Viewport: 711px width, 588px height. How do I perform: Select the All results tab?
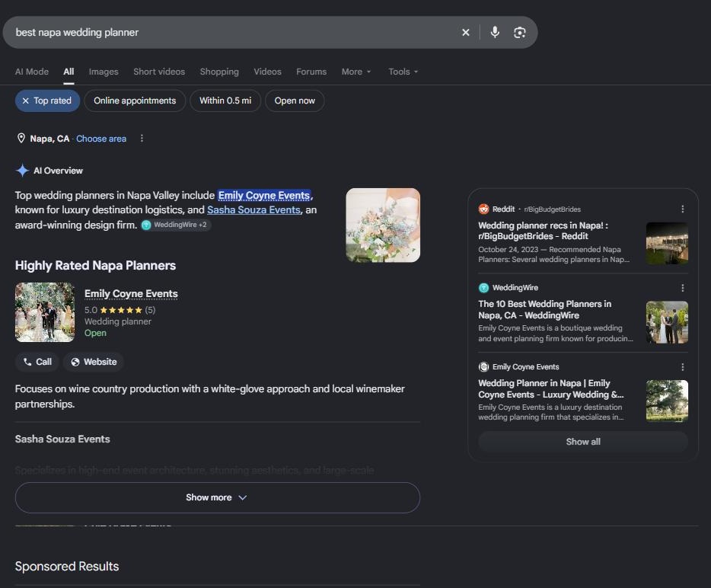point(69,72)
